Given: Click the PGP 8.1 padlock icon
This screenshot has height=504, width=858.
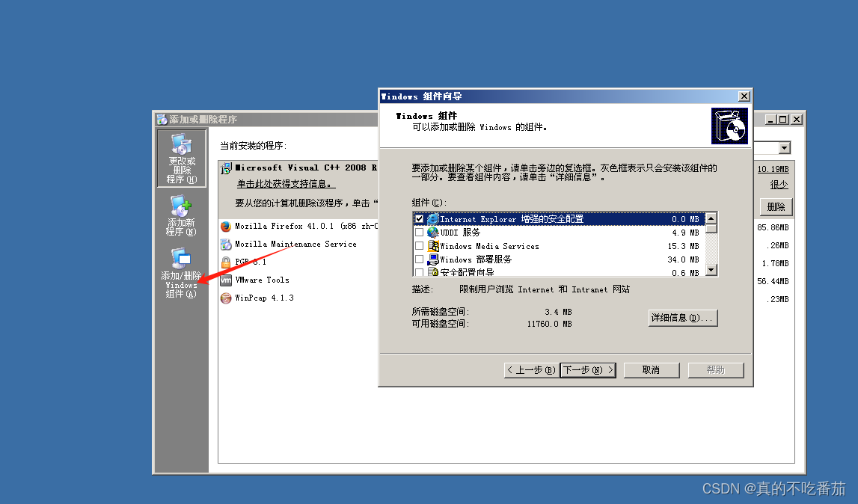Looking at the screenshot, I should [225, 262].
